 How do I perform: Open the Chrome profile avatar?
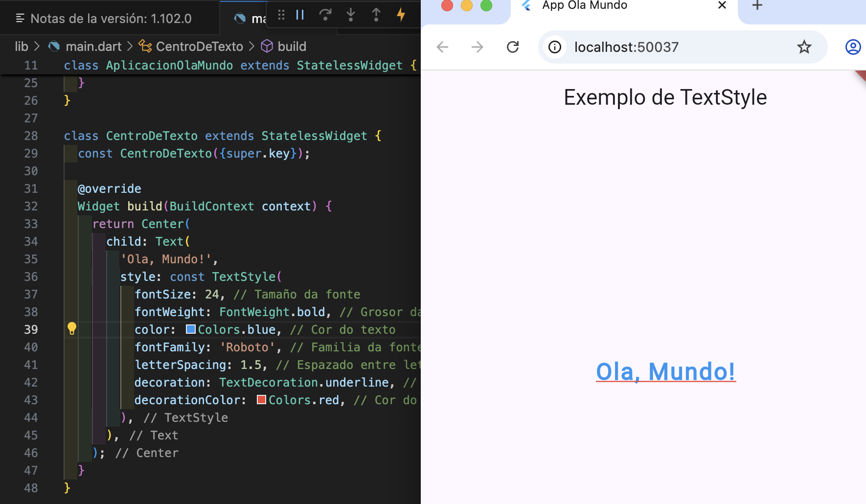(852, 47)
